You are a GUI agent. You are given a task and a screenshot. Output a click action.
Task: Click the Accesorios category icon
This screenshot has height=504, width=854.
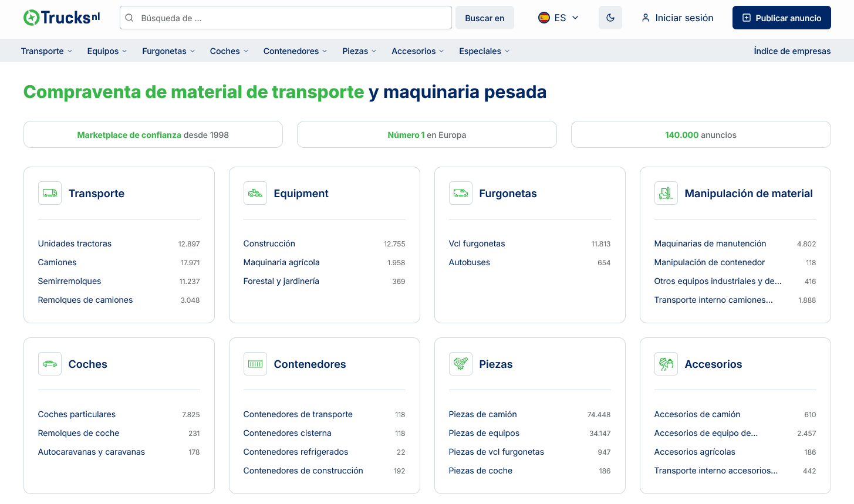pos(666,364)
